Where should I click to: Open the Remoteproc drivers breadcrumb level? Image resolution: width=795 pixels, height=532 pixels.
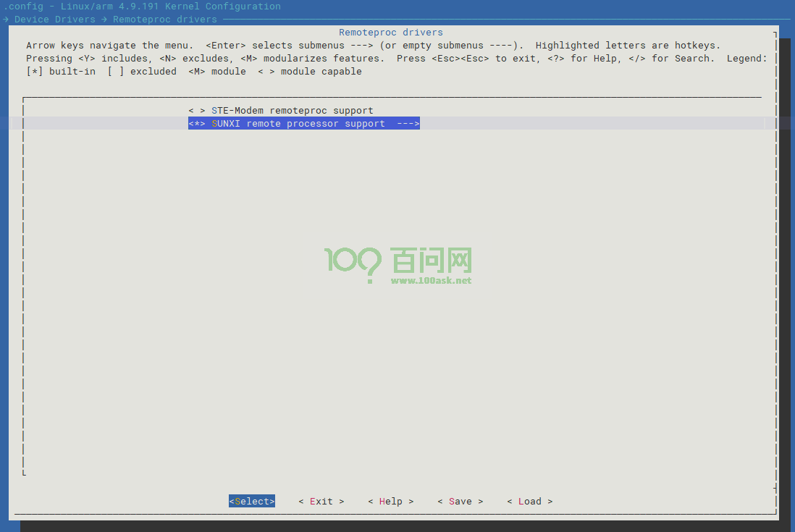pyautogui.click(x=164, y=20)
